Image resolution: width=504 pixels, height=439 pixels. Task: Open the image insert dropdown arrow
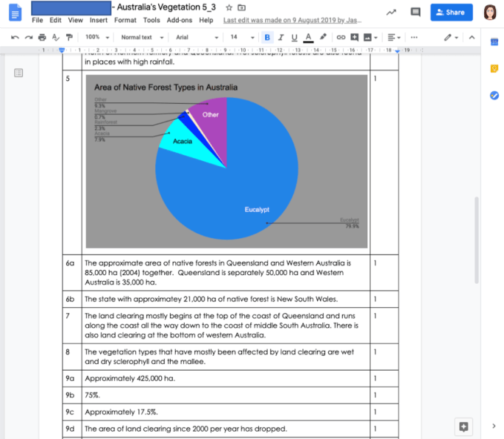pos(376,38)
